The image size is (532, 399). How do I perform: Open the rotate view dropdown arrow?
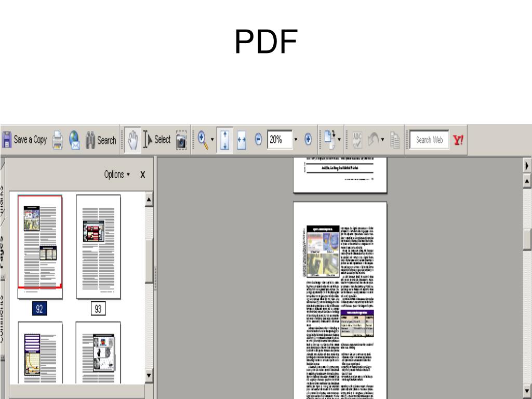tap(339, 139)
